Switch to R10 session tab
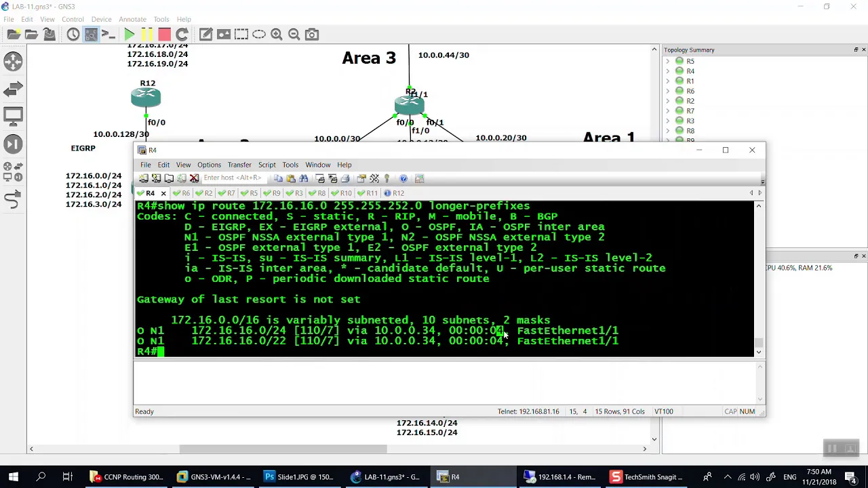Screen dimensions: 868x488 (x=342, y=193)
